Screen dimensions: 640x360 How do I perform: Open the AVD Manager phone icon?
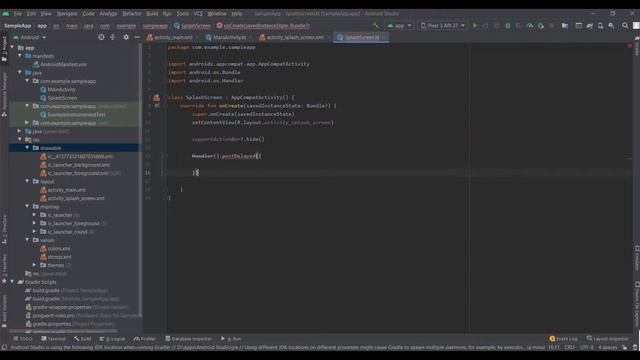pos(600,26)
